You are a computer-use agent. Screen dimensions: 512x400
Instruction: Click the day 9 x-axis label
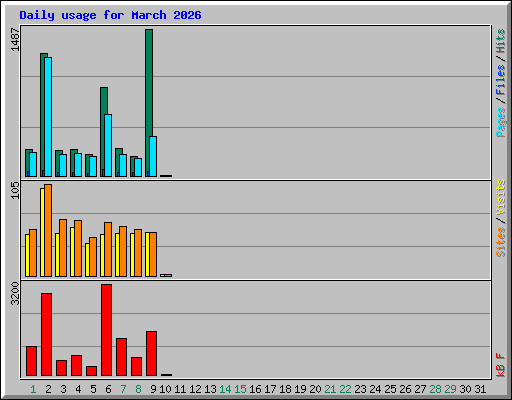pos(153,389)
